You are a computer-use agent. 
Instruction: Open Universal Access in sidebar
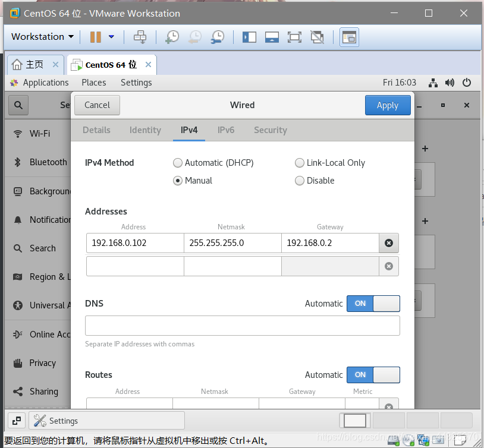[x=37, y=305]
